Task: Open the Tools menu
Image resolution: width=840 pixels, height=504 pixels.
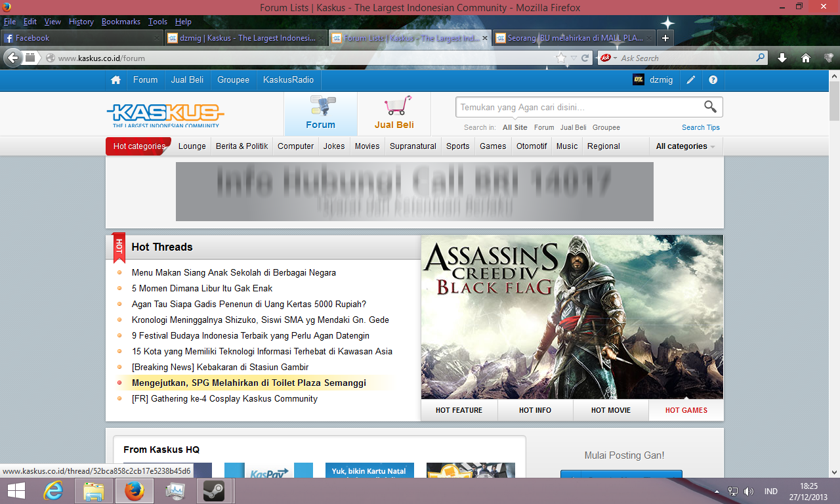Action: point(157,22)
